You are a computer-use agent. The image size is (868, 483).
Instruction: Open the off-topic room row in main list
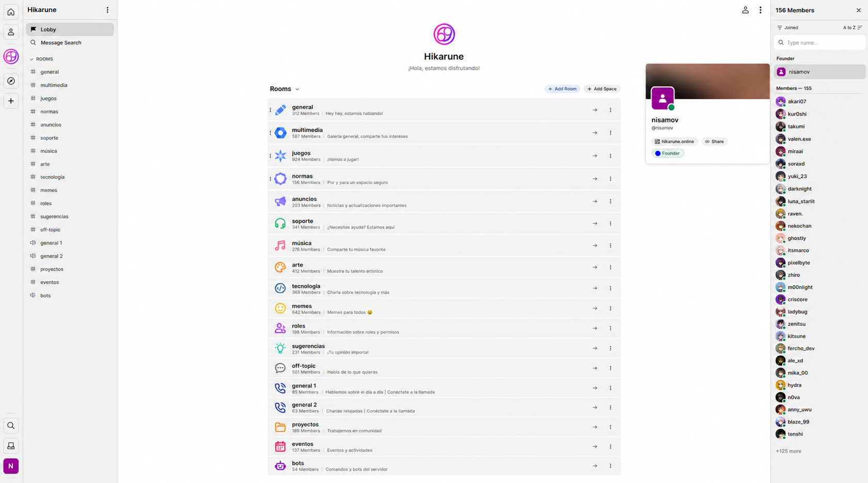click(444, 368)
